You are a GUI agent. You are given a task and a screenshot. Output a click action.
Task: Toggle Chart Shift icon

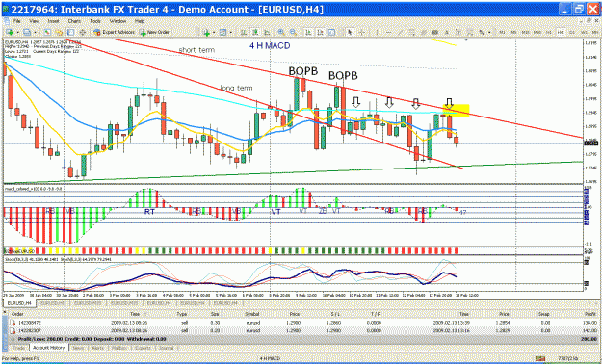[320, 32]
